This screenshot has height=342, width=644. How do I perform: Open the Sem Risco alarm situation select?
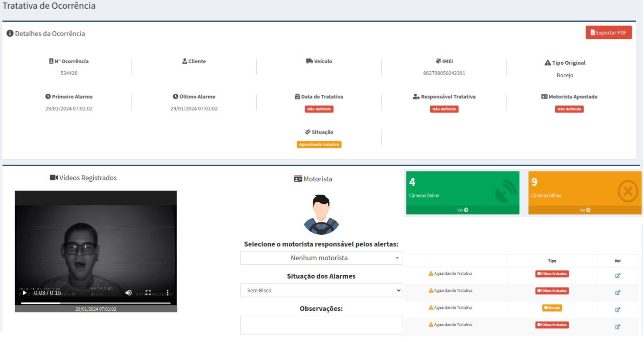(x=321, y=290)
